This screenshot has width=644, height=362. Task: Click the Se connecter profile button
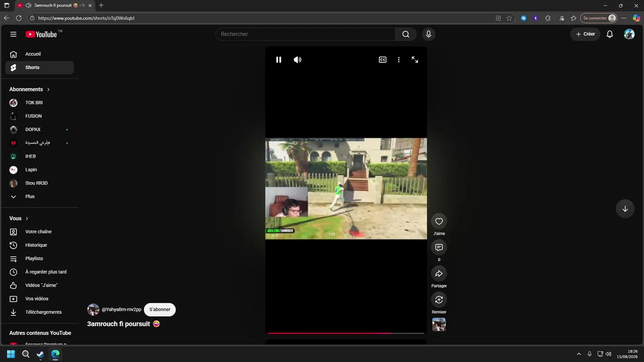click(599, 18)
